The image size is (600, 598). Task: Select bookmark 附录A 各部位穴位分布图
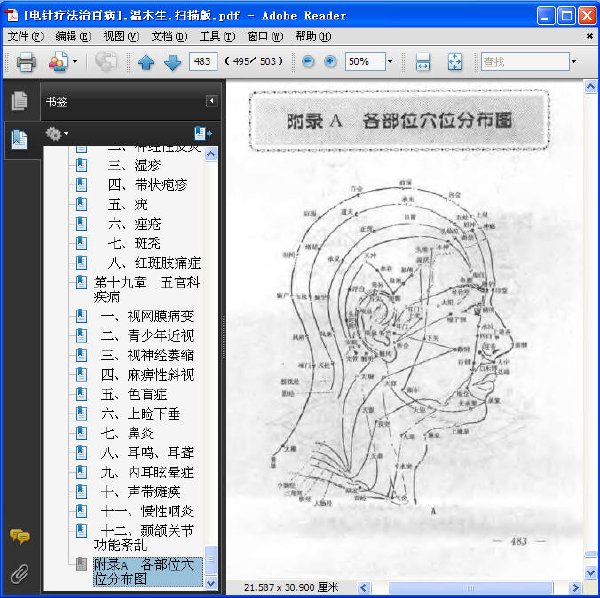148,572
